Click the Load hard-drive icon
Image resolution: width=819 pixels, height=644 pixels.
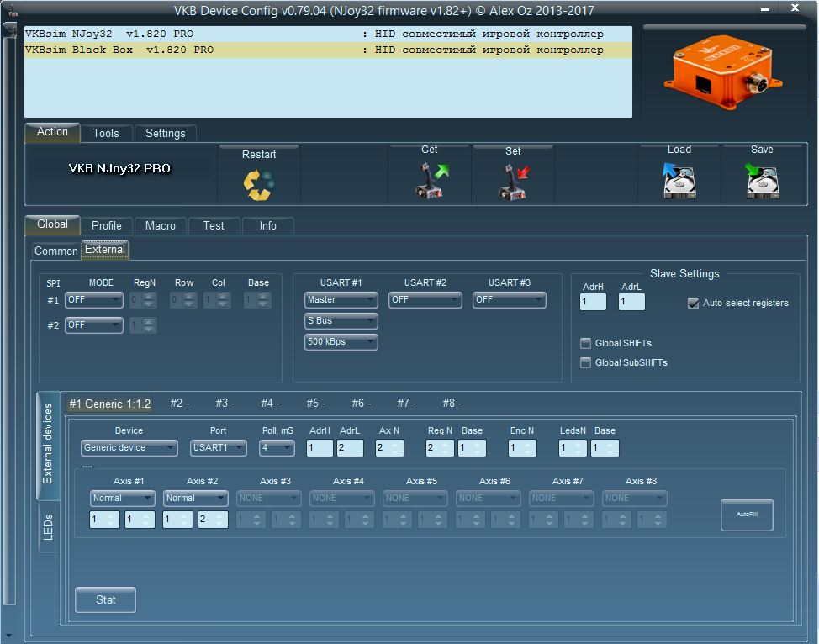pyautogui.click(x=679, y=180)
